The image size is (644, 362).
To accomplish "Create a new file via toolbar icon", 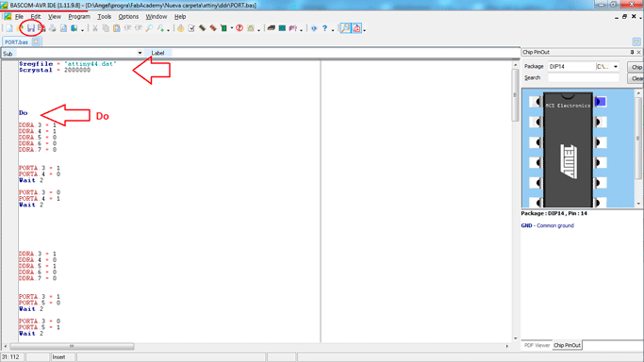I will [9, 28].
